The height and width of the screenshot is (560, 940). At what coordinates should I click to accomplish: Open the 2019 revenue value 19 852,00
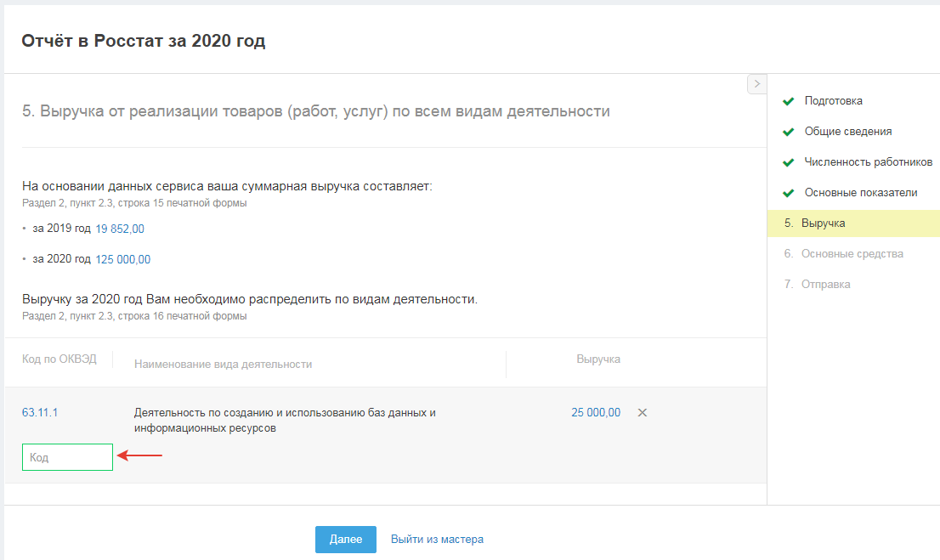click(120, 229)
